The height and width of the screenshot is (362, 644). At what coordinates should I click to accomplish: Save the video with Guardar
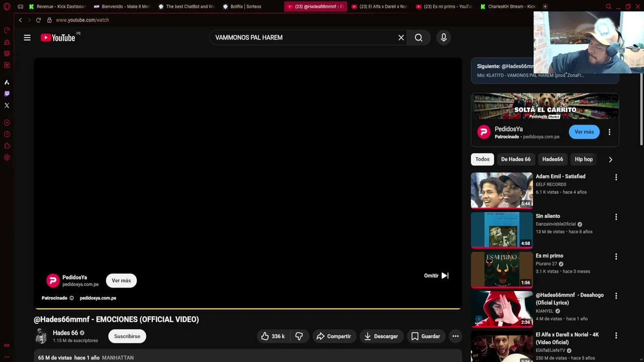click(426, 336)
